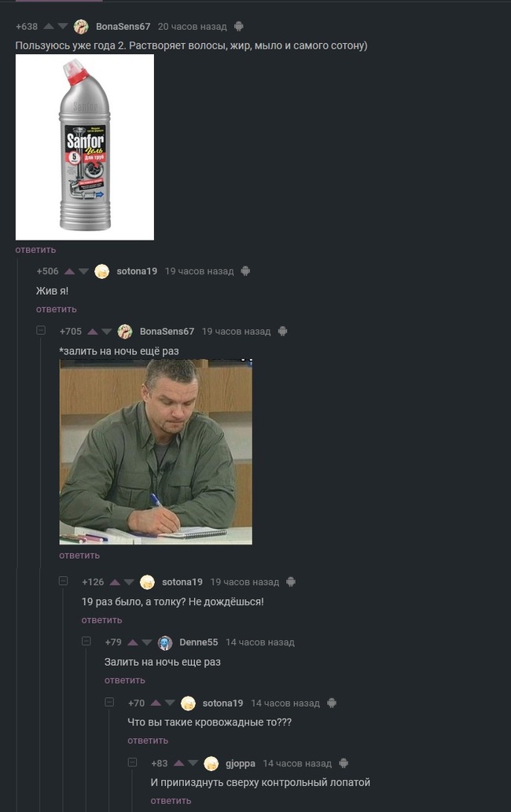
Task: Collapse the +70 sotona19 comment branch
Action: (109, 702)
